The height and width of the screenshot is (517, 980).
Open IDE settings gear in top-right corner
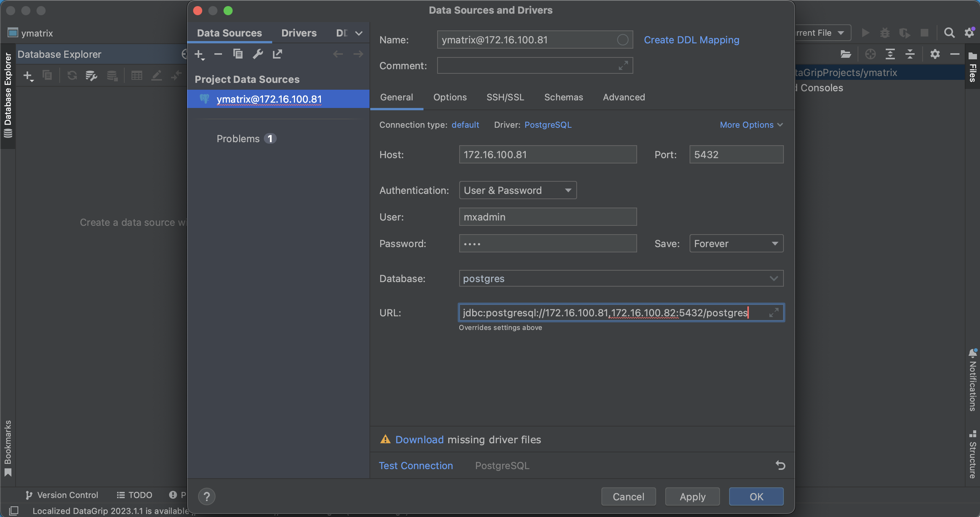point(969,33)
